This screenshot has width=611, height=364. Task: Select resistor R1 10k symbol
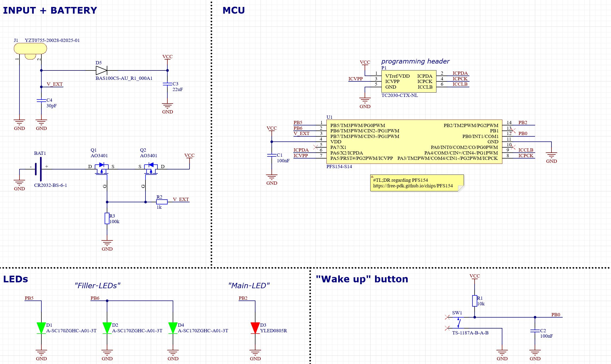475,301
